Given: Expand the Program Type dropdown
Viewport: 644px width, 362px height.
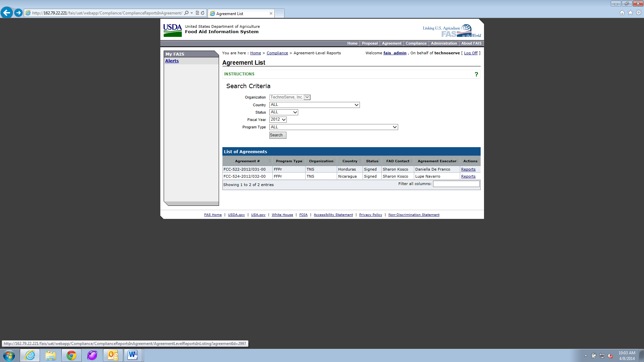Looking at the screenshot, I should click(x=333, y=127).
